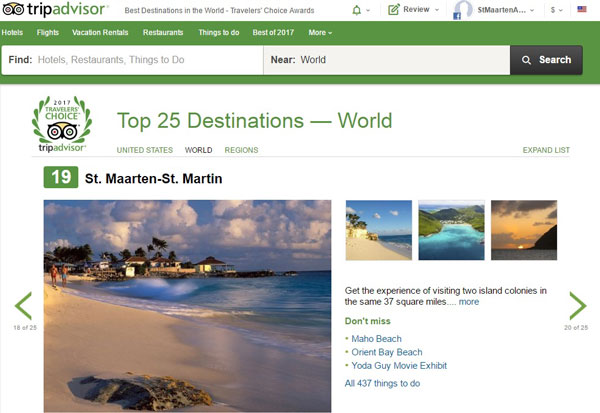Click the Don't miss heading

tap(368, 321)
